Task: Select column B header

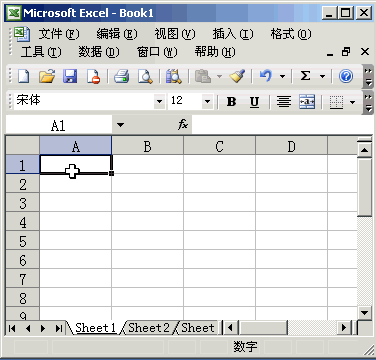Action: pos(147,146)
